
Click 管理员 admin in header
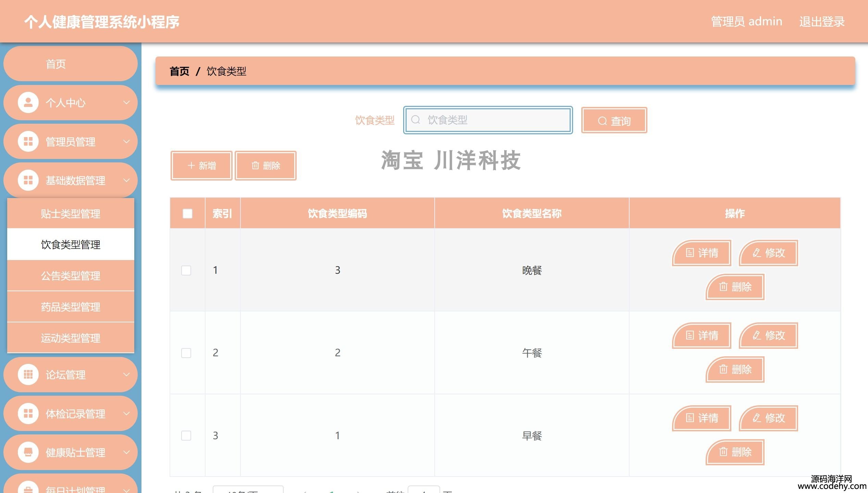coord(747,22)
